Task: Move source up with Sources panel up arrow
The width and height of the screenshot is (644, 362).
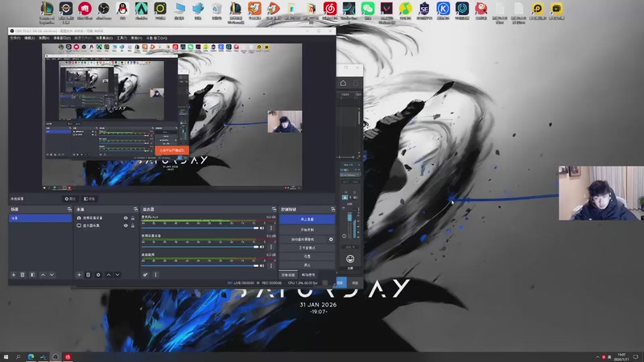Action: 109,274
